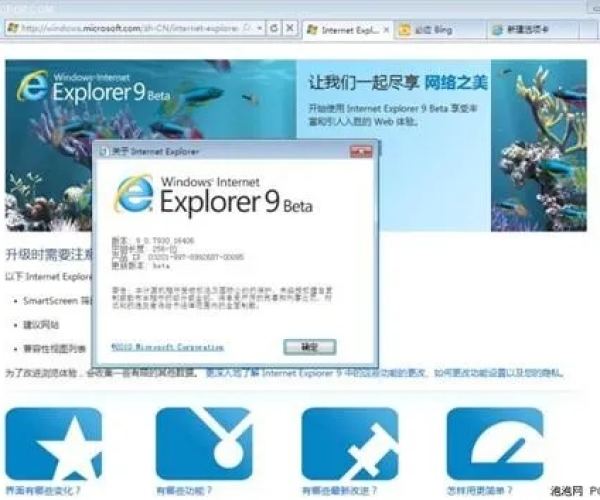
Task: Click the site favicon in address bar
Action: (x=13, y=28)
